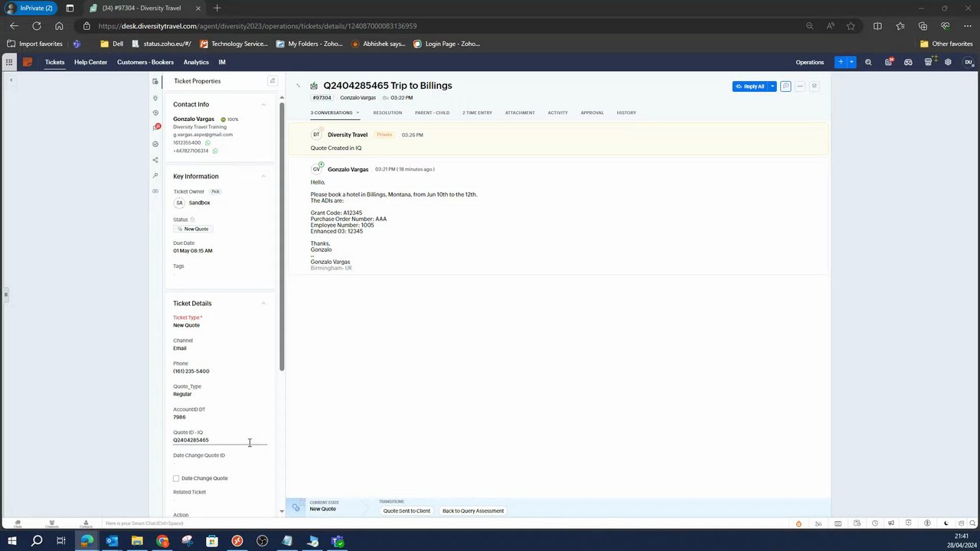Viewport: 980px width, 551px height.
Task: Open the more actions ellipsis menu
Action: coord(800,86)
